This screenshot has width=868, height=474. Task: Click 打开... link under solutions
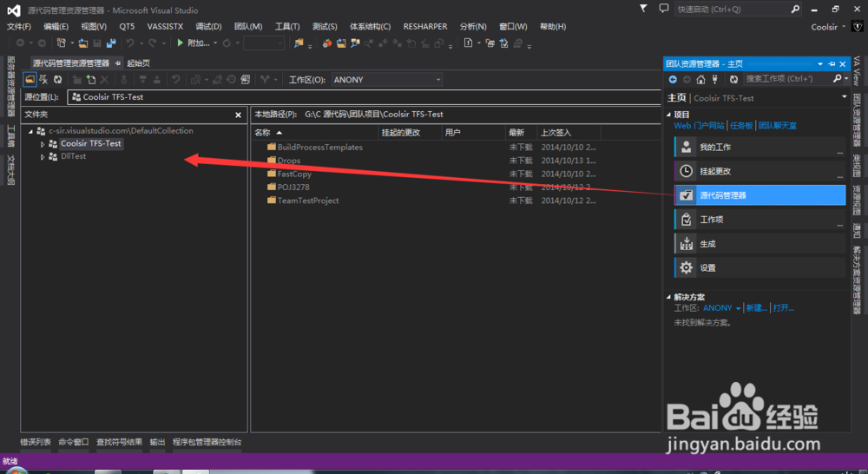click(783, 308)
